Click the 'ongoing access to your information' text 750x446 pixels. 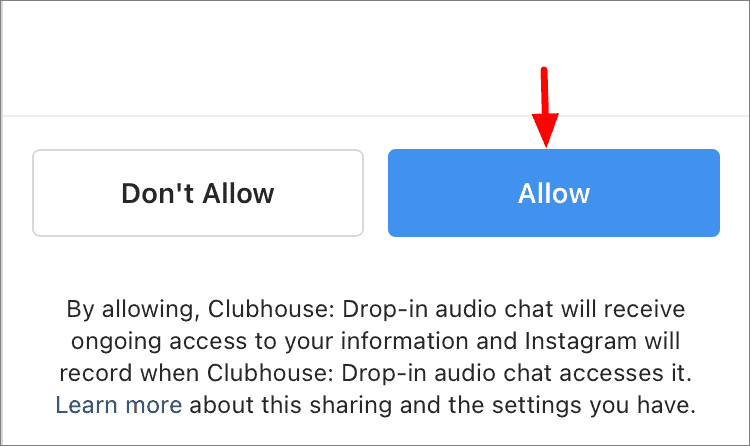click(x=270, y=341)
